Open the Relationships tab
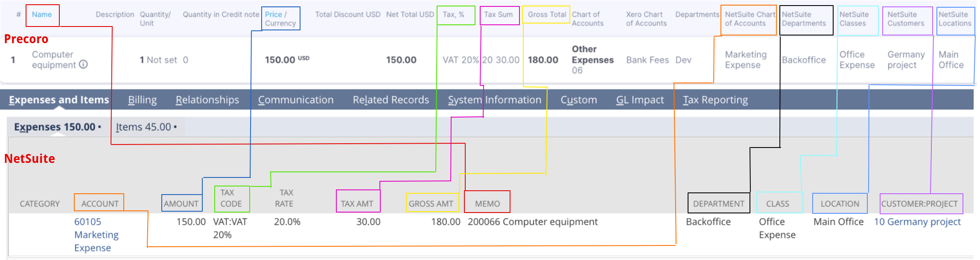The width and height of the screenshot is (980, 260). click(x=207, y=100)
